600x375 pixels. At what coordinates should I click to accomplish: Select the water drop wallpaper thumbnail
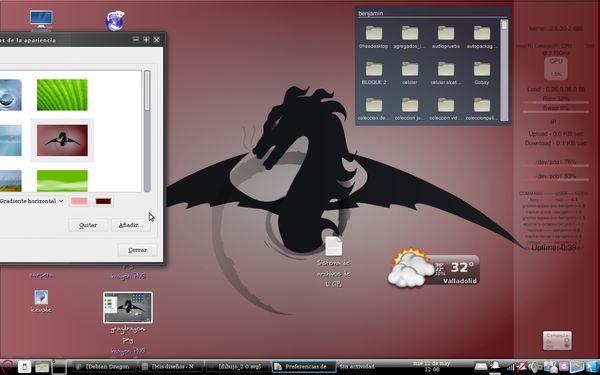coord(10,95)
